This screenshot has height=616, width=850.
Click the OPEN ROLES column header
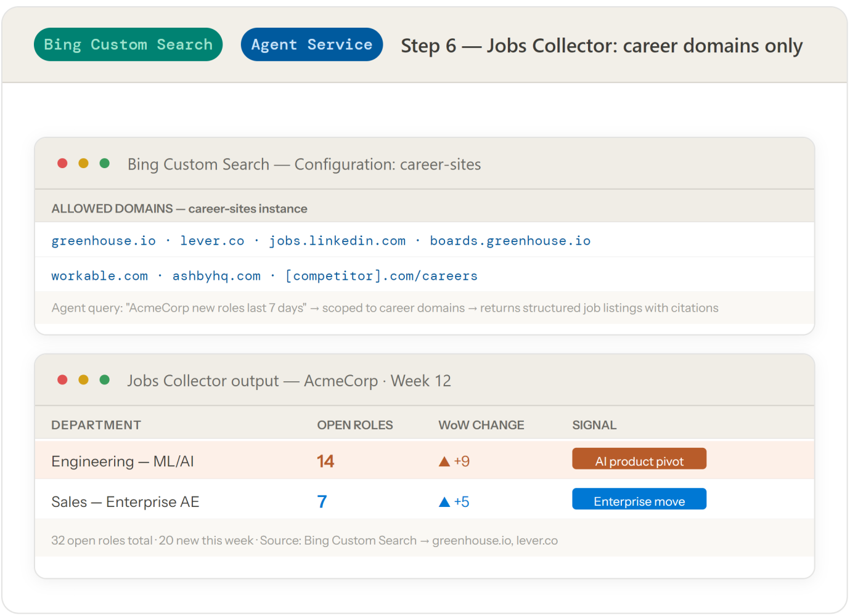tap(355, 425)
